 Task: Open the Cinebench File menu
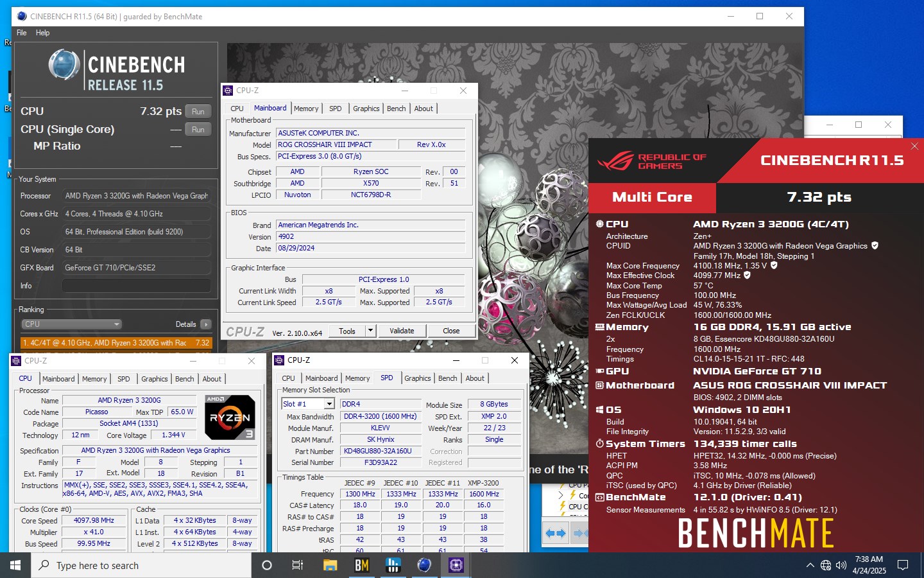point(22,33)
